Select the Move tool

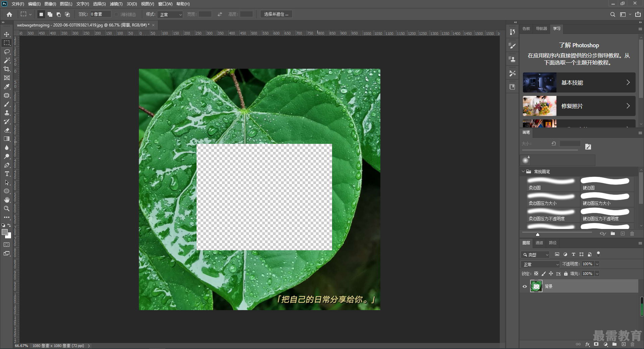(7, 34)
